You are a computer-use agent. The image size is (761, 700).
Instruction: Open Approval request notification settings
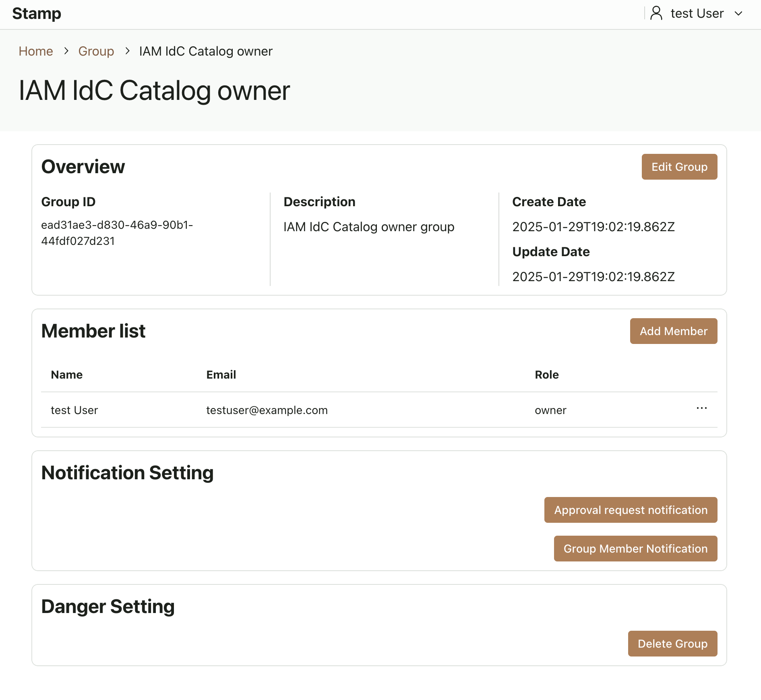(x=631, y=510)
